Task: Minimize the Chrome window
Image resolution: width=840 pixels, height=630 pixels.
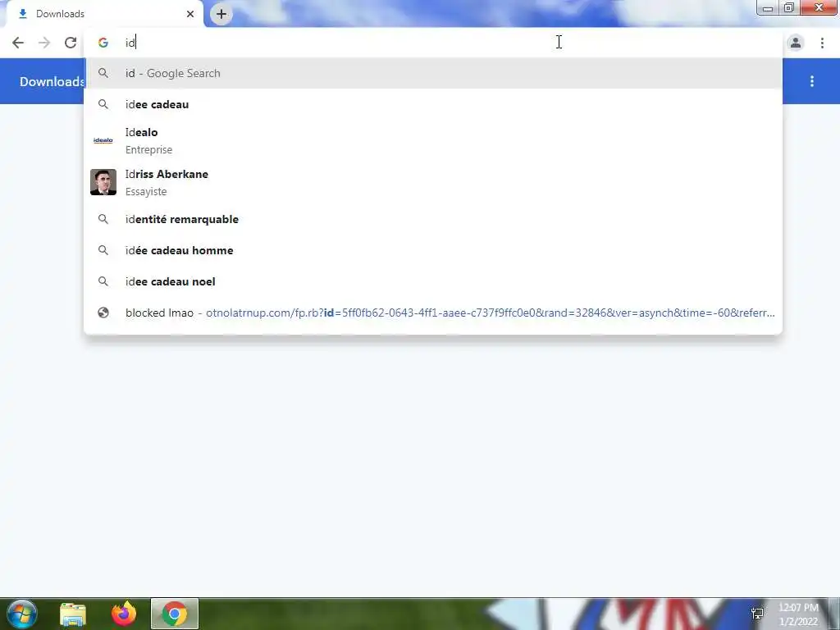Action: [x=767, y=7]
